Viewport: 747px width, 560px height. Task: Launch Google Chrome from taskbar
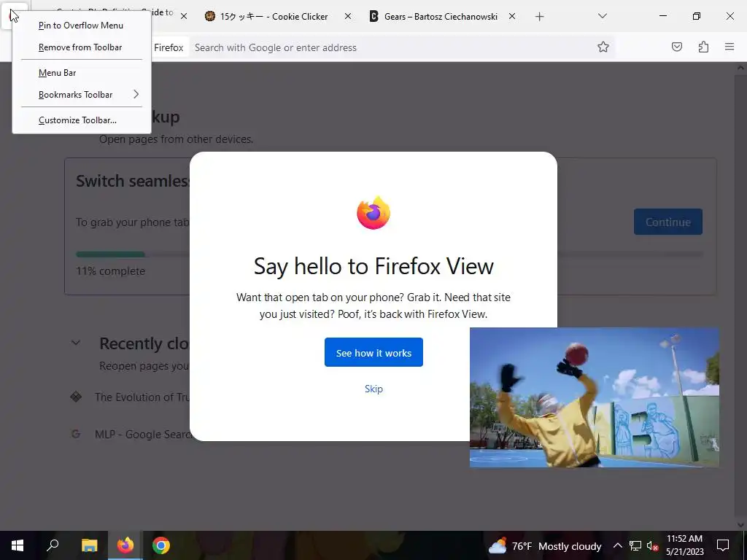coord(161,545)
